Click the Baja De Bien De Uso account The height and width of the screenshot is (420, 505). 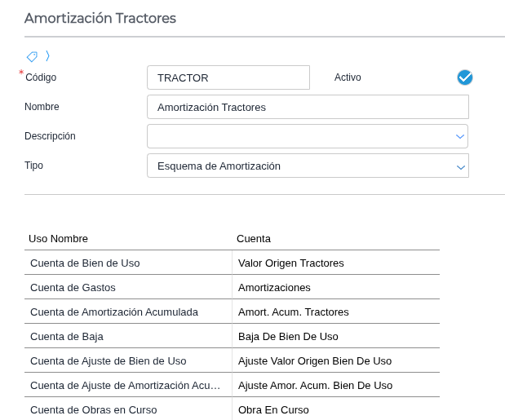coord(288,336)
